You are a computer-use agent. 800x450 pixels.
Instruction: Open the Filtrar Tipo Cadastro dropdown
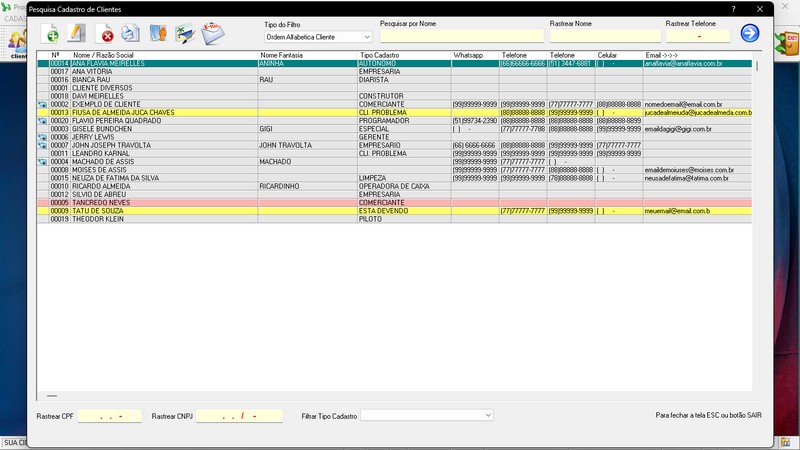(x=427, y=415)
